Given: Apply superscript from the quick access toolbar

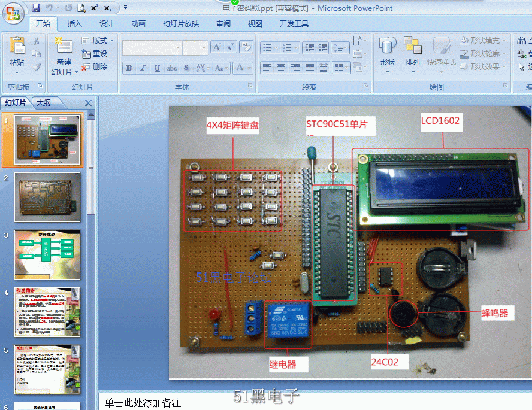Looking at the screenshot, I should click(95, 8).
